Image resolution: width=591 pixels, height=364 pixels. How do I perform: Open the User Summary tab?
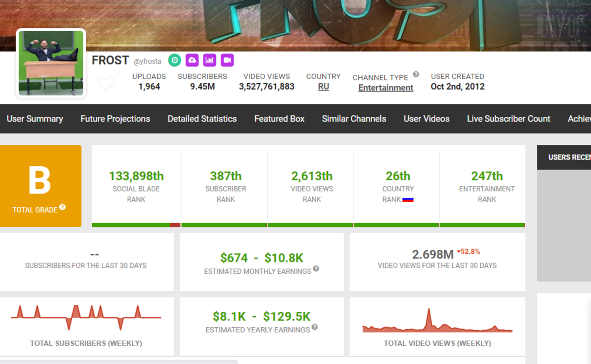(x=35, y=119)
